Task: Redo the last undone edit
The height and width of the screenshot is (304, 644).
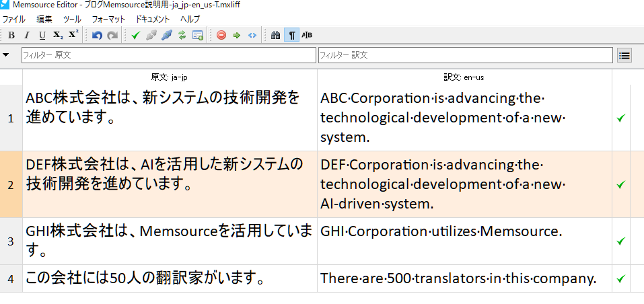Action: [x=112, y=35]
